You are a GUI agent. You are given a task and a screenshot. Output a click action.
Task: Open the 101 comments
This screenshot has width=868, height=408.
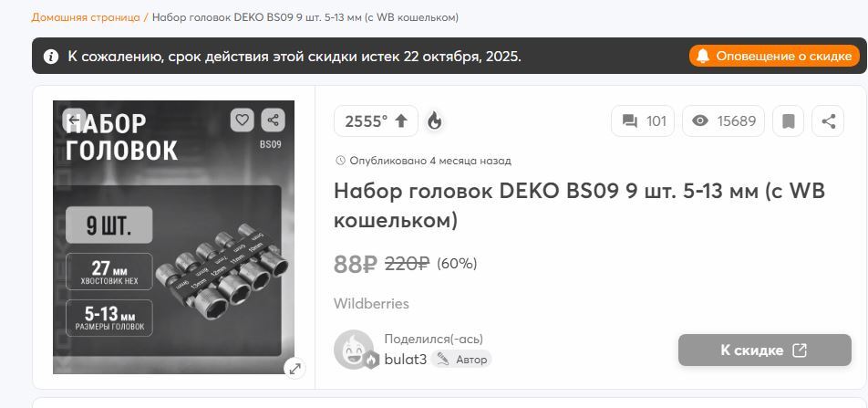coord(643,120)
